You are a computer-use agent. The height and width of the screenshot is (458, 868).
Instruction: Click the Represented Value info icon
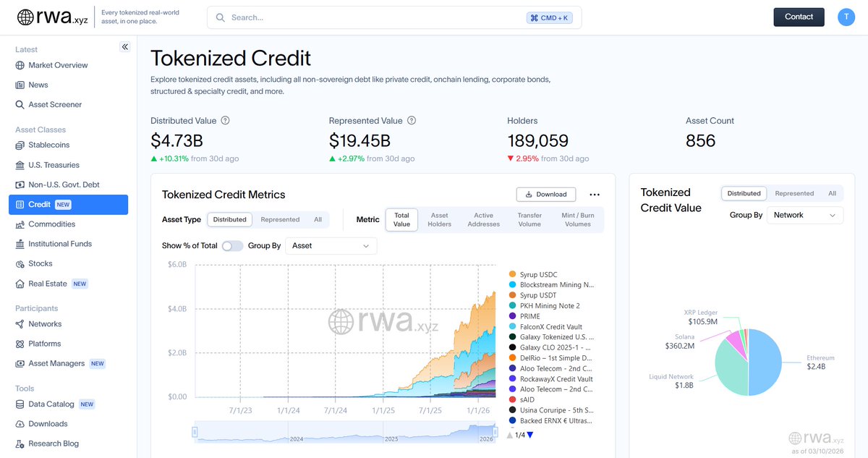(x=412, y=121)
